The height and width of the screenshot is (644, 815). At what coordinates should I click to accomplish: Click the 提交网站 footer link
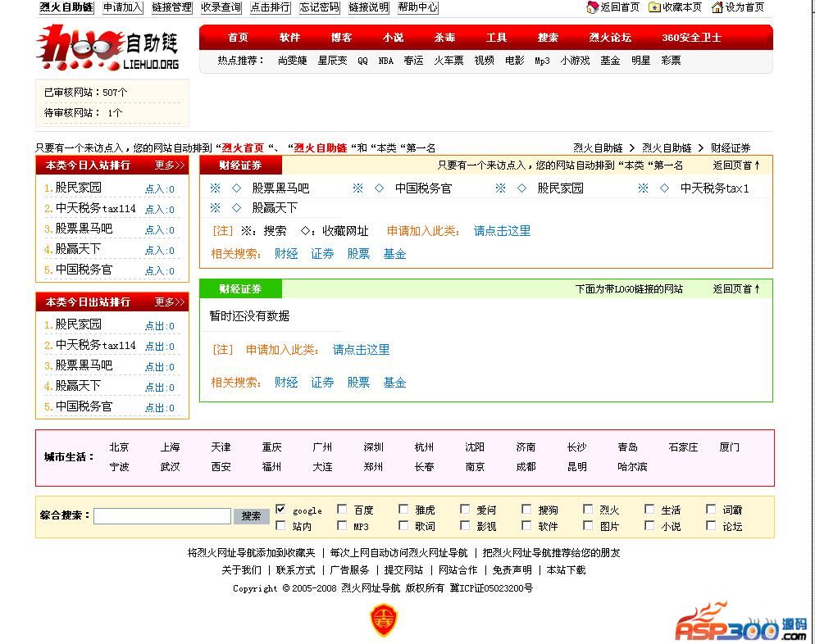403,570
